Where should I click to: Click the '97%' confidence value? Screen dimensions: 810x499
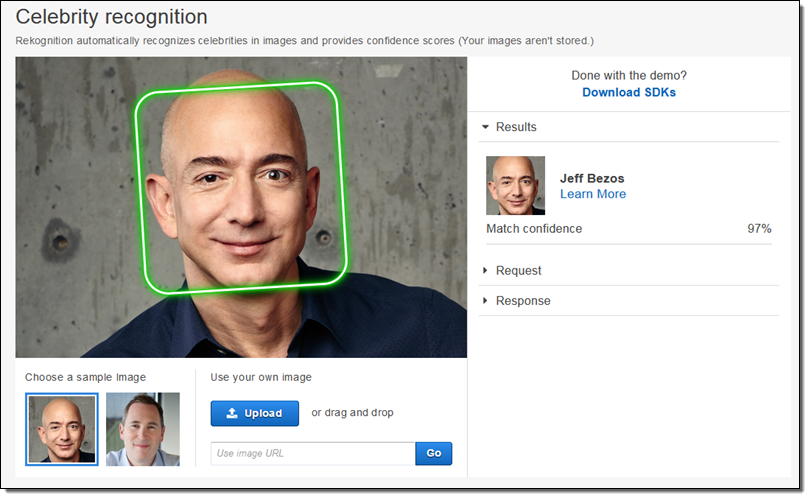click(759, 229)
